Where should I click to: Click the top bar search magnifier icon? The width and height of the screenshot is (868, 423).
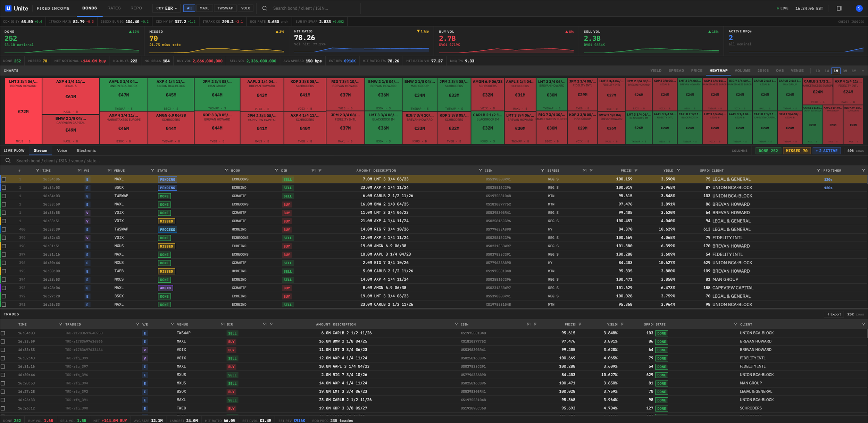point(265,8)
